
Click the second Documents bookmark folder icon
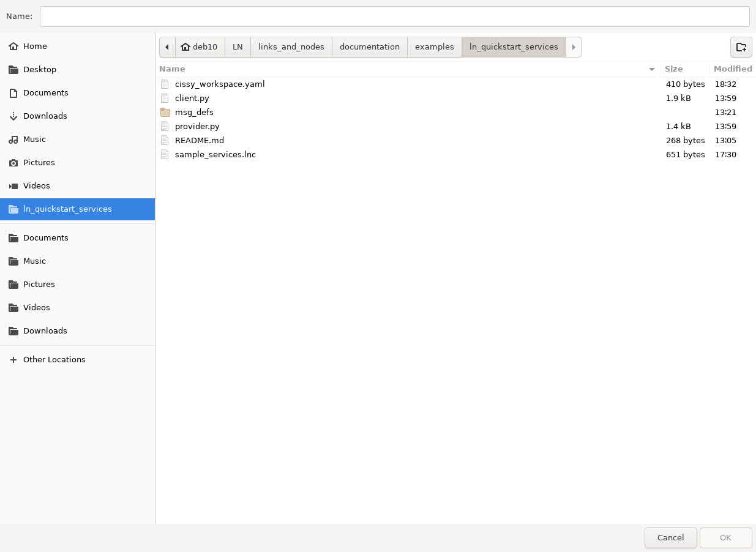(13, 238)
